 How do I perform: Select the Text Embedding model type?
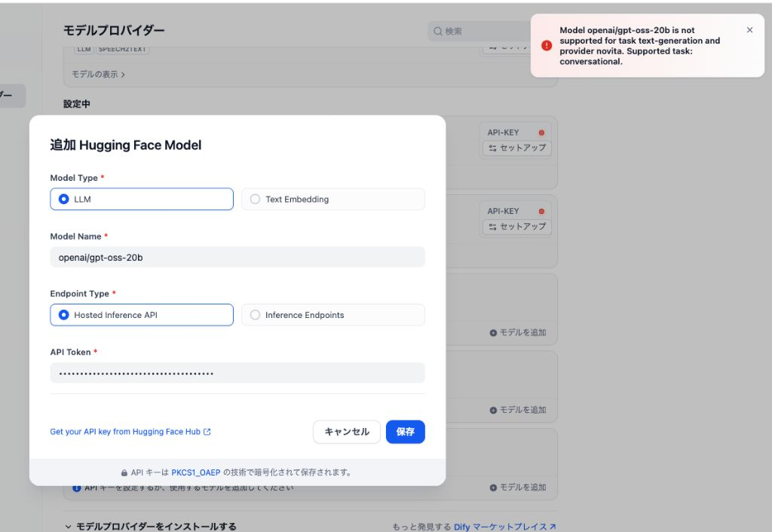256,199
